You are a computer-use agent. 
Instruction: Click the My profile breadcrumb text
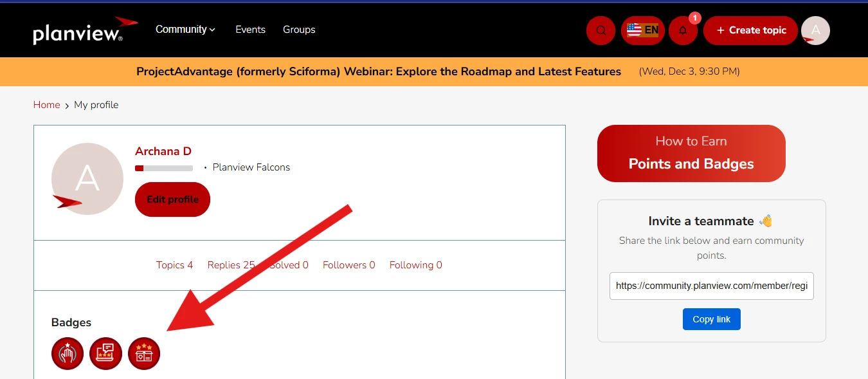(96, 105)
